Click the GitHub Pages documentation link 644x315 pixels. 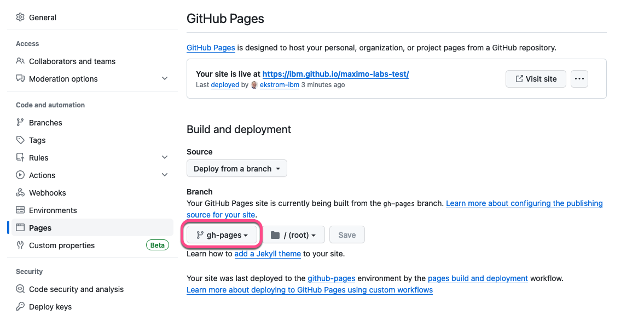211,48
